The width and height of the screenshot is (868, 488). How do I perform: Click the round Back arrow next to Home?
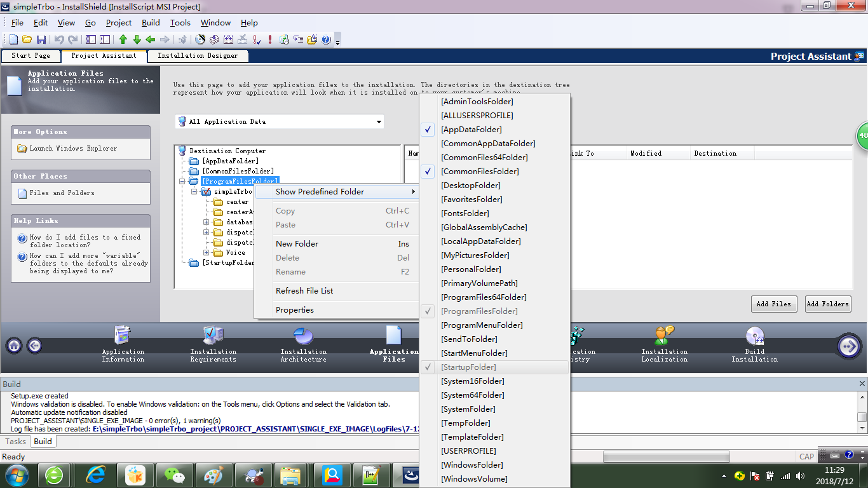click(x=34, y=346)
